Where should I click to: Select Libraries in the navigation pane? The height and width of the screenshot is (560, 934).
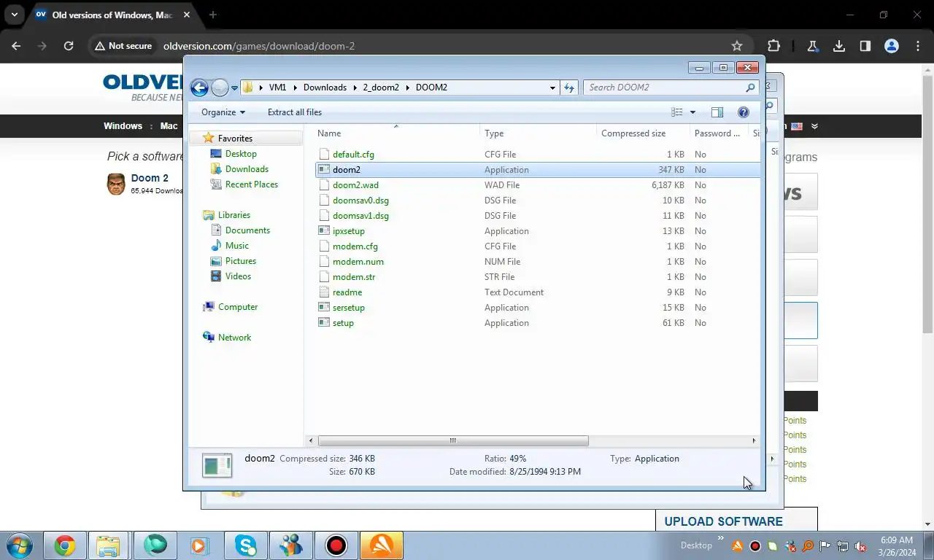point(233,215)
